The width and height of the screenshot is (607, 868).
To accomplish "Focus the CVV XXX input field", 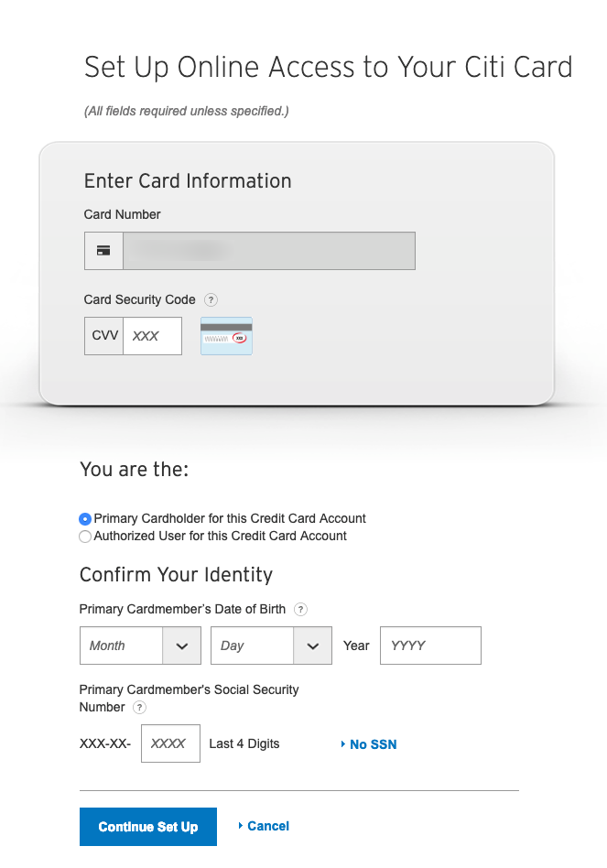I will [152, 336].
